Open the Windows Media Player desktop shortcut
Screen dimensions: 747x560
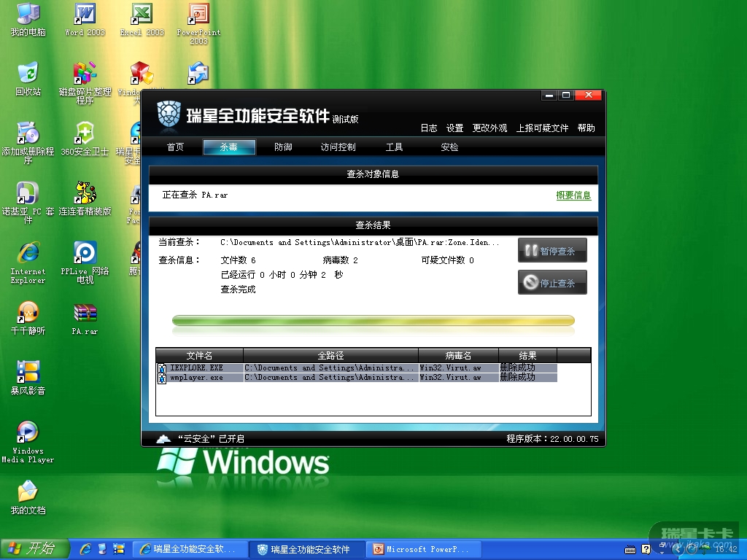coord(28,442)
